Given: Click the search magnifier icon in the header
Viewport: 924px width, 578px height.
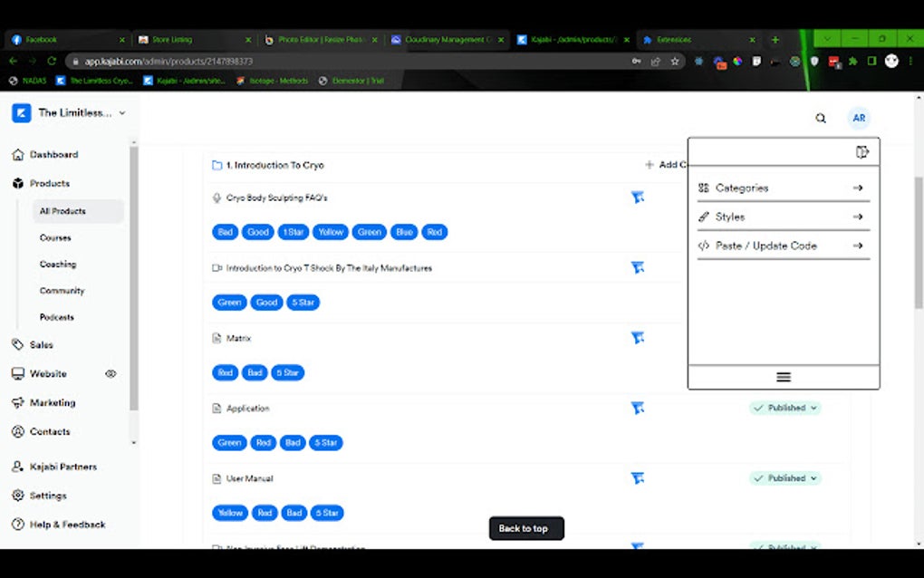Looking at the screenshot, I should (820, 118).
